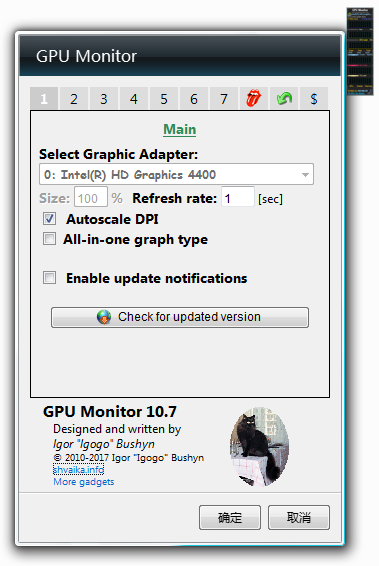Open the dollar sign donate tab
This screenshot has height=566, width=379.
coord(314,98)
